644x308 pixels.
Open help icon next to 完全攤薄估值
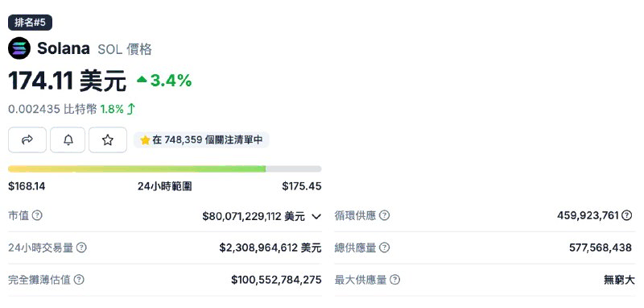(79, 280)
